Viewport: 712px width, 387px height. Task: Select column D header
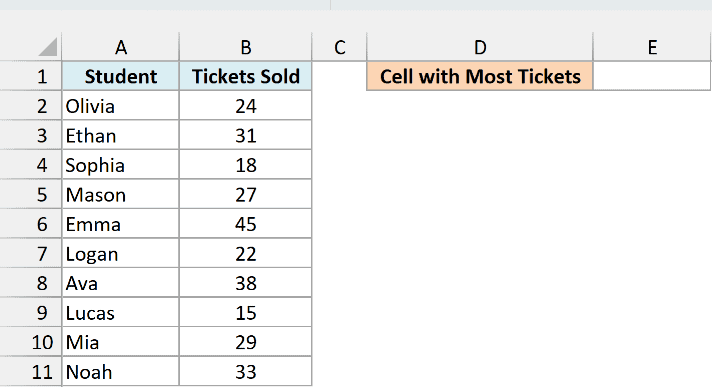(480, 47)
